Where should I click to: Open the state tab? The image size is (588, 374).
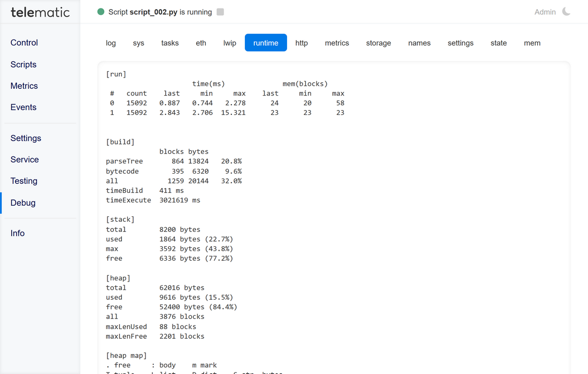click(499, 43)
